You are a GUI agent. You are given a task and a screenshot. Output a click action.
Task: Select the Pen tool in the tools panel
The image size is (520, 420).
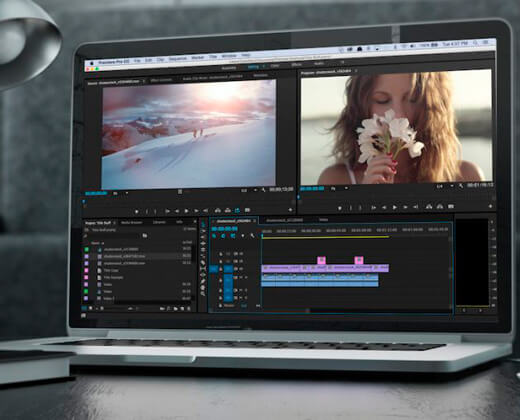[x=203, y=281]
